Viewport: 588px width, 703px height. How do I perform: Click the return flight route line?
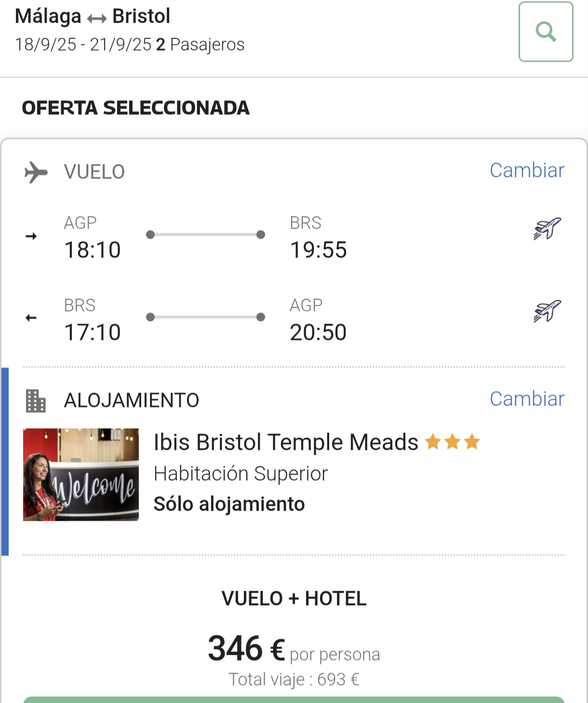205,317
